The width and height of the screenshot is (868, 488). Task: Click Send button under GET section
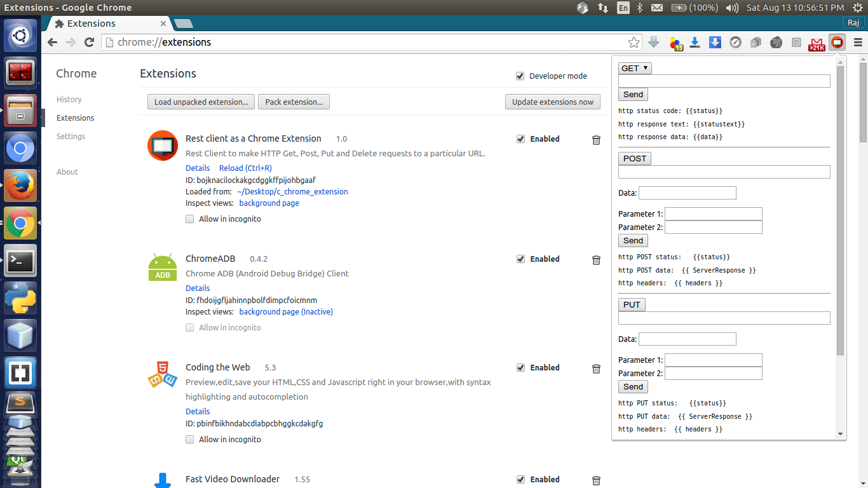click(633, 95)
